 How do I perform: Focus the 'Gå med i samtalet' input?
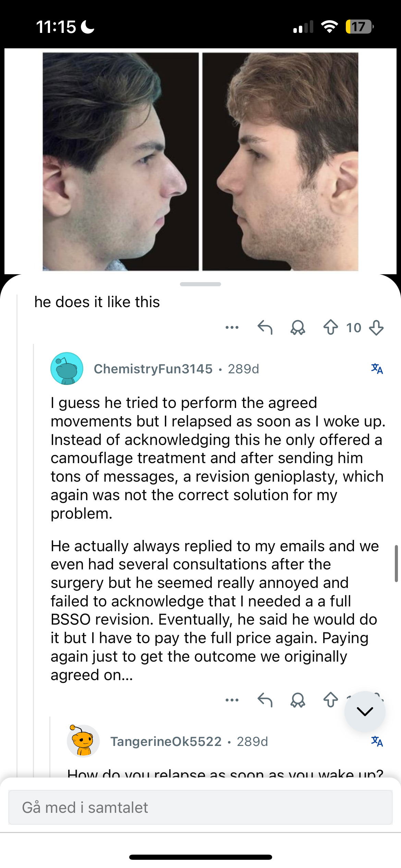click(200, 807)
